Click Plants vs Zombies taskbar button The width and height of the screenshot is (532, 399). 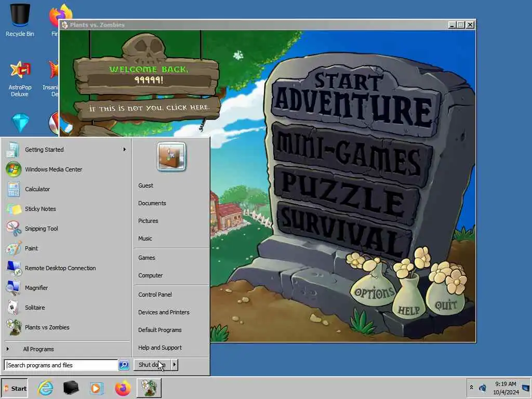pyautogui.click(x=149, y=388)
